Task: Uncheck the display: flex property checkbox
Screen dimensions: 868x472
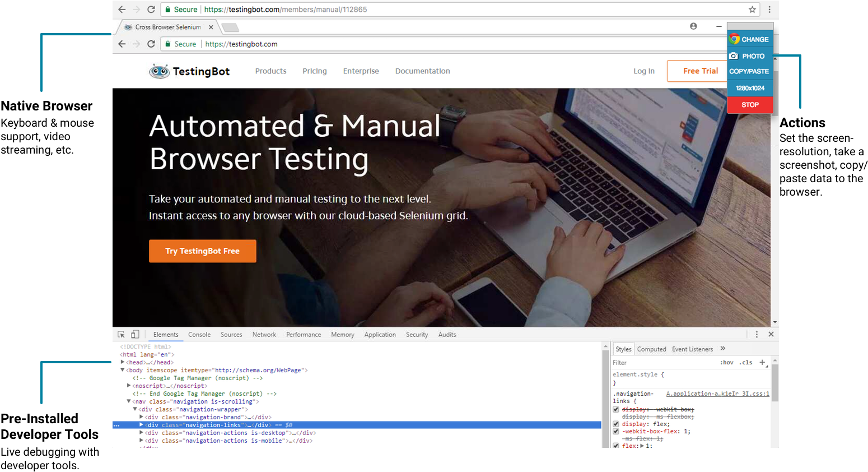Action: (x=616, y=424)
